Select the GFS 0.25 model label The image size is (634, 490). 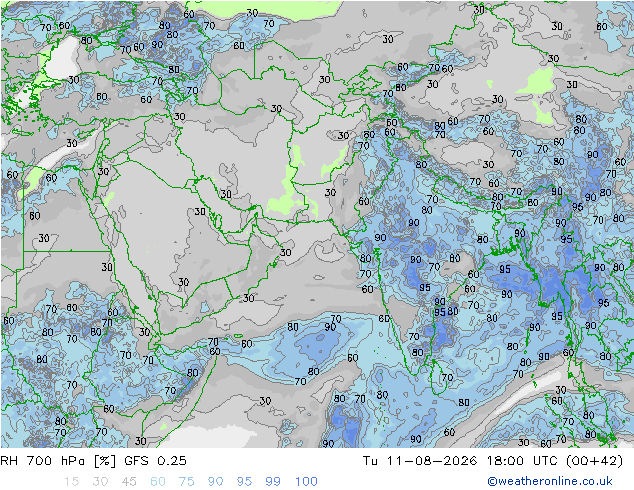pos(155,460)
